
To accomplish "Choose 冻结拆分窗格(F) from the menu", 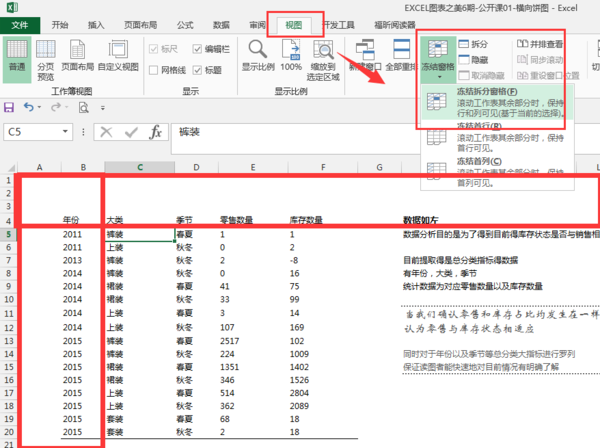I will (x=497, y=102).
